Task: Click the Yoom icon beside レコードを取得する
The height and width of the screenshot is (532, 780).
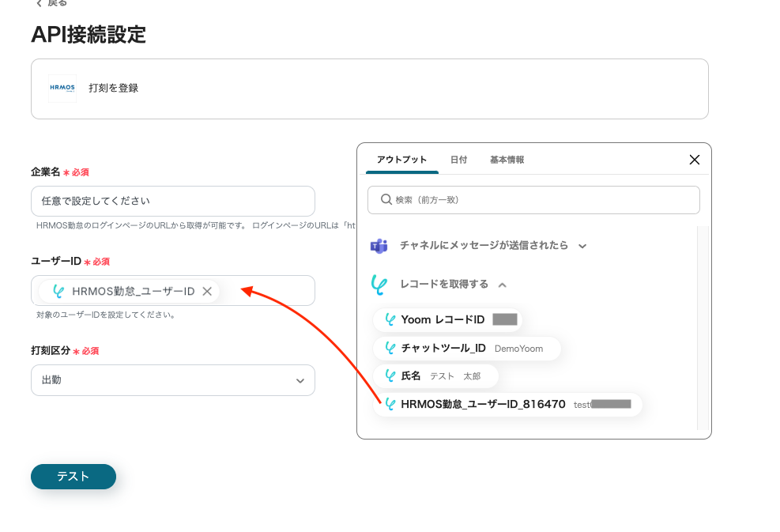Action: (x=379, y=284)
